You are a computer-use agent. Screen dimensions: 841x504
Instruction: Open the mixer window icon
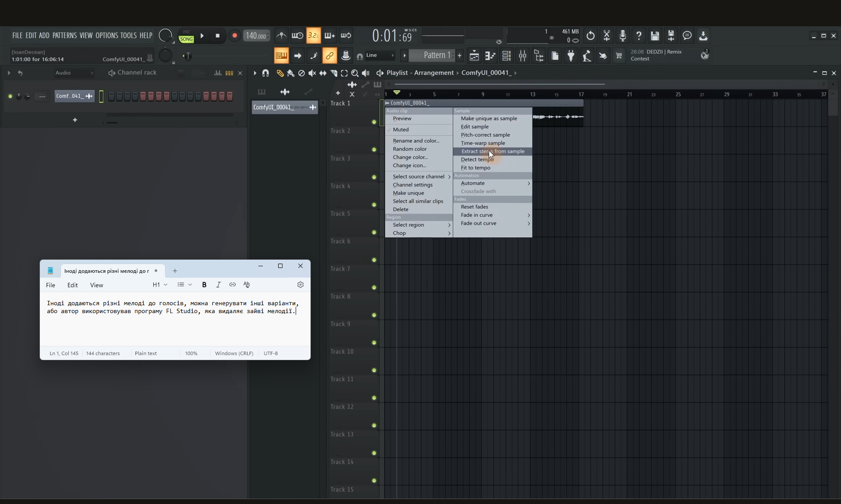tap(523, 56)
